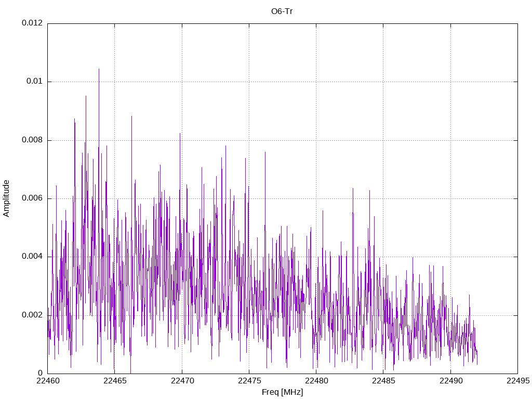Click the y-axis tick label 0.012

point(32,23)
